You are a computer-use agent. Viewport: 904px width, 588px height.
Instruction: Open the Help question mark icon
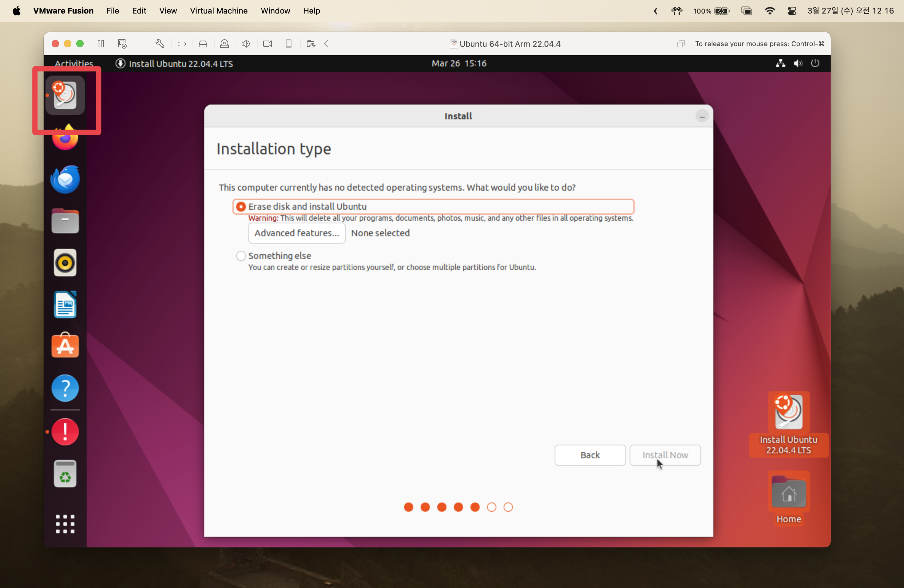(65, 388)
